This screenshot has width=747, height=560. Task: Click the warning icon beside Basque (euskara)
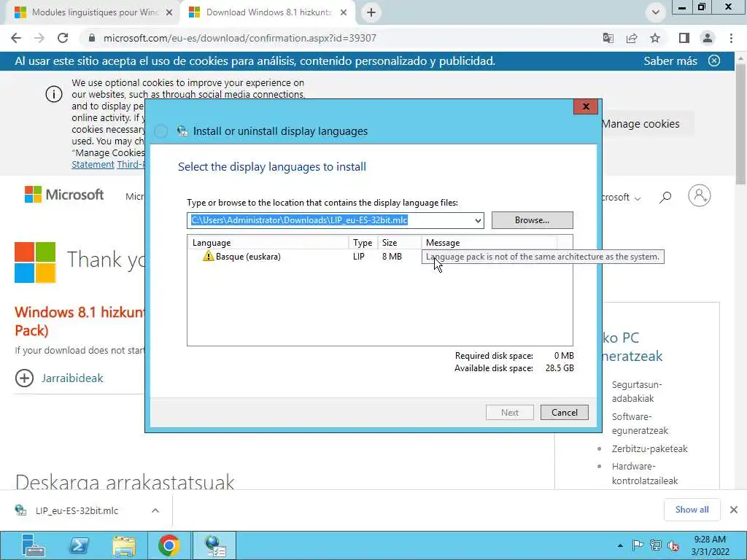[x=208, y=256]
